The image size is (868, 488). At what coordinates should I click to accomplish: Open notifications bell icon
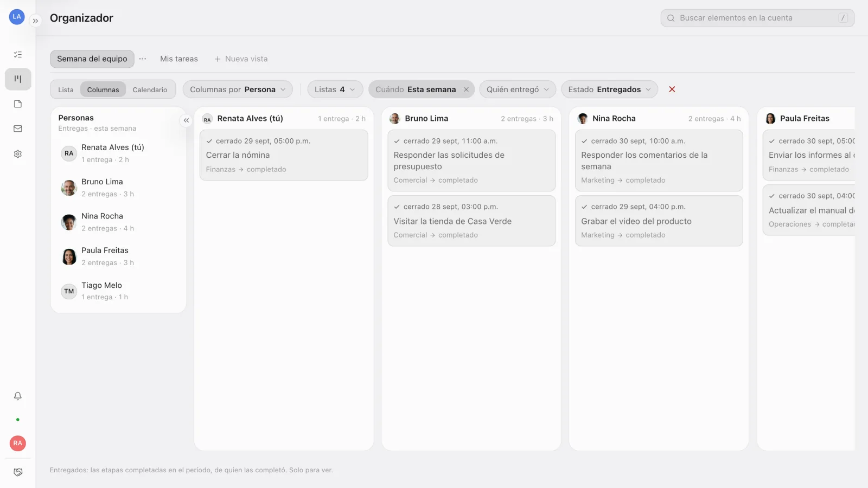click(18, 396)
